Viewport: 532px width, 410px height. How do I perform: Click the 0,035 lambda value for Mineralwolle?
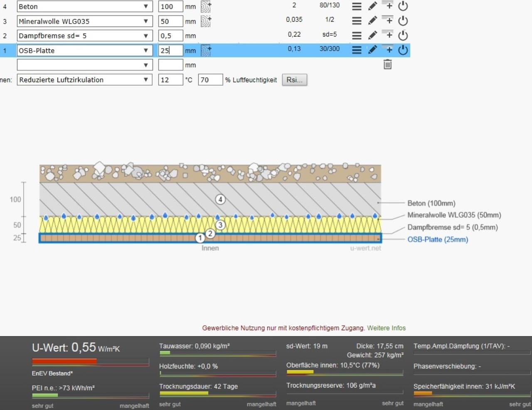coord(294,20)
